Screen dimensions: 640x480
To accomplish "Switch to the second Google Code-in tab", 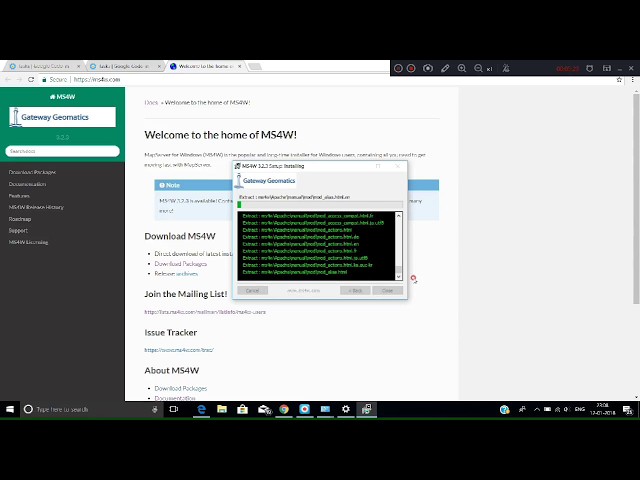I will pyautogui.click(x=124, y=66).
